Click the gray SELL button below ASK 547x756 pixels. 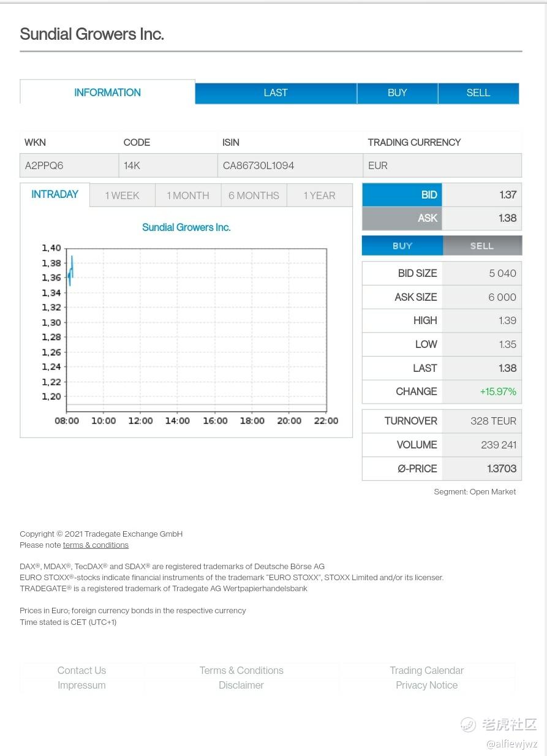click(482, 246)
